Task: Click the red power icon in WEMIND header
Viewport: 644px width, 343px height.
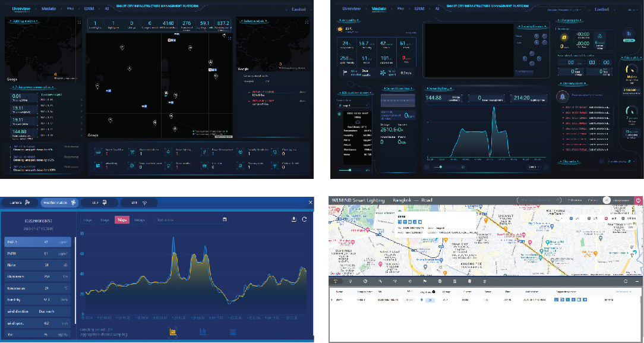Action: [x=637, y=201]
